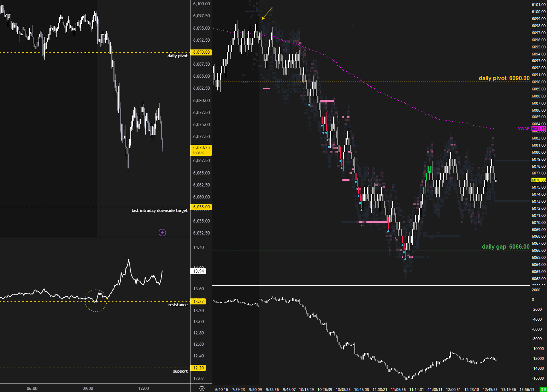Click the small white 'daily pivot' line label in left chart
The image size is (547, 392).
(177, 56)
